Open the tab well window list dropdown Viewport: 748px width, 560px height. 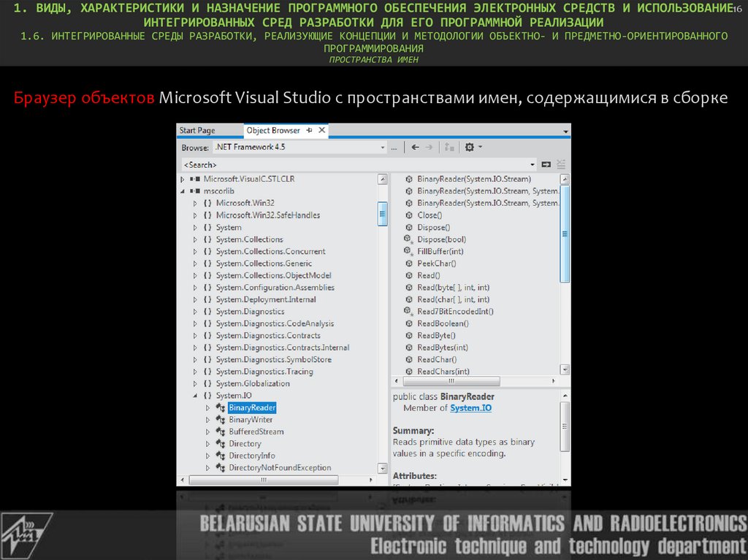(565, 131)
